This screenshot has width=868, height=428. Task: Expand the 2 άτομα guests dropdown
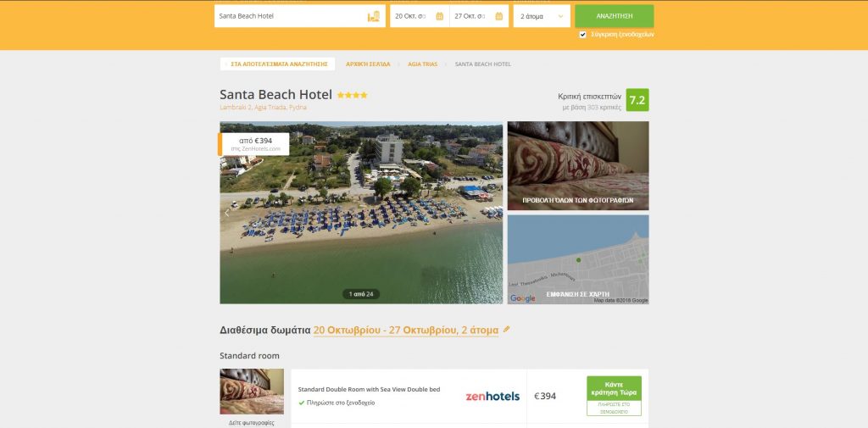542,16
